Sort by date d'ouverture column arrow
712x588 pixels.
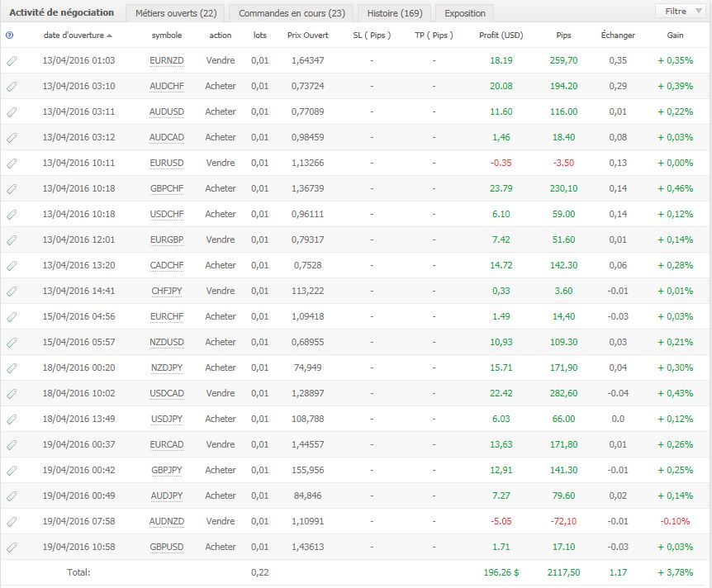pyautogui.click(x=109, y=36)
